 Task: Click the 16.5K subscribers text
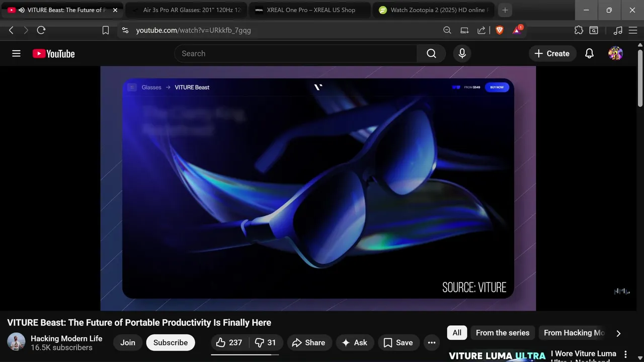(x=61, y=347)
